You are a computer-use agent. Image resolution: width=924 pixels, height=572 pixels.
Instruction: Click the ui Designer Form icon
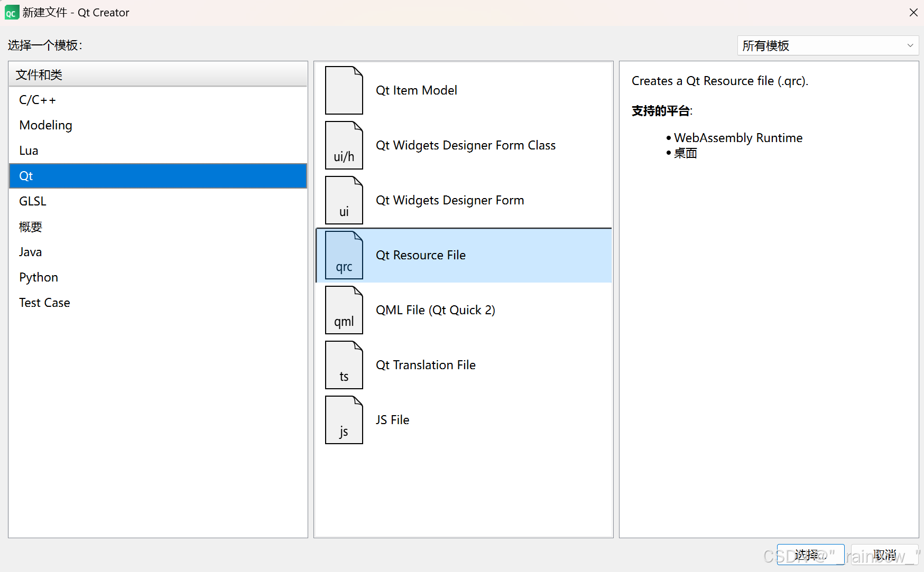coord(344,200)
